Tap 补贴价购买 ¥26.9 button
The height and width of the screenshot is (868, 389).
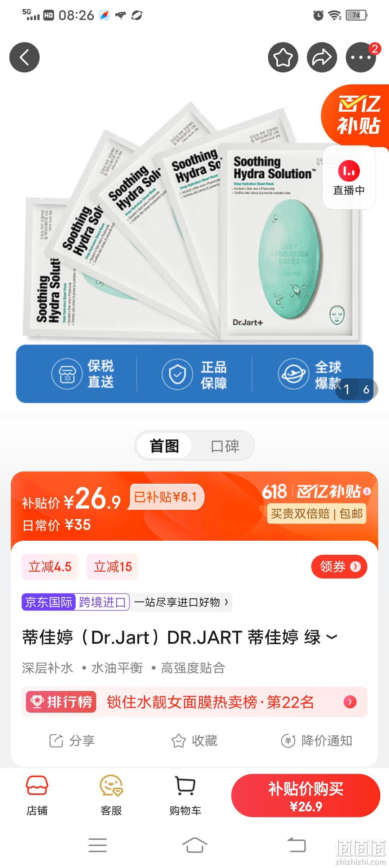click(305, 796)
